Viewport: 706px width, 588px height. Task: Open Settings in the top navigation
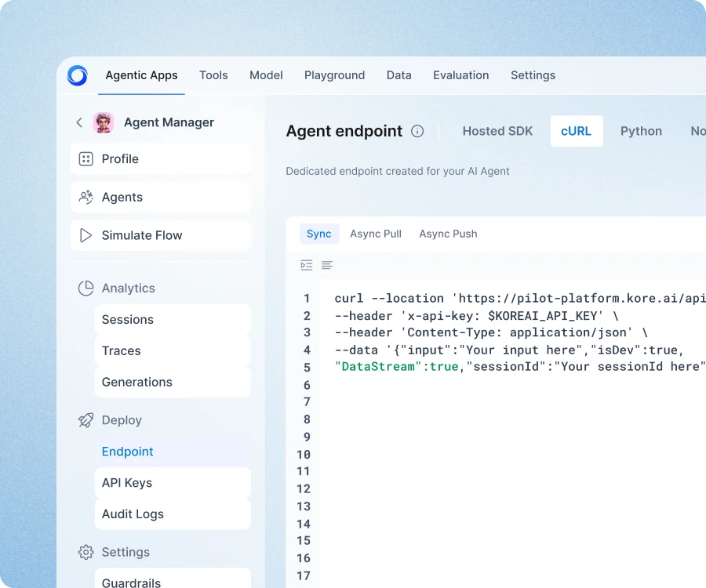[x=533, y=75]
